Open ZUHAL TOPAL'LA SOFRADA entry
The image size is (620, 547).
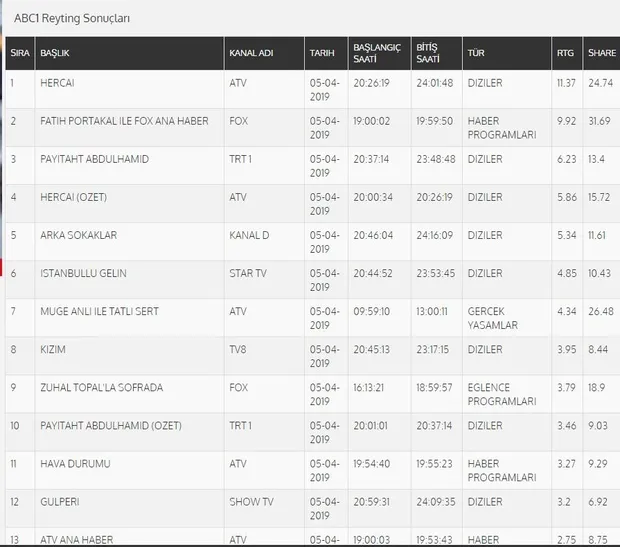click(100, 387)
